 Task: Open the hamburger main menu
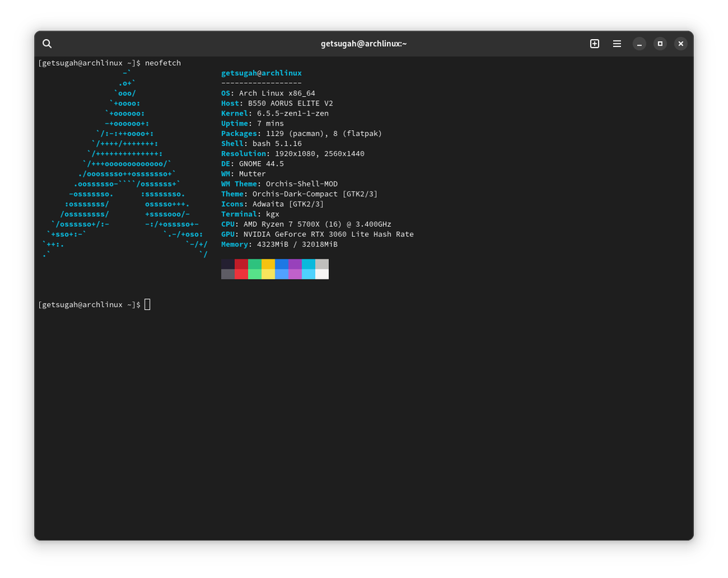click(617, 43)
